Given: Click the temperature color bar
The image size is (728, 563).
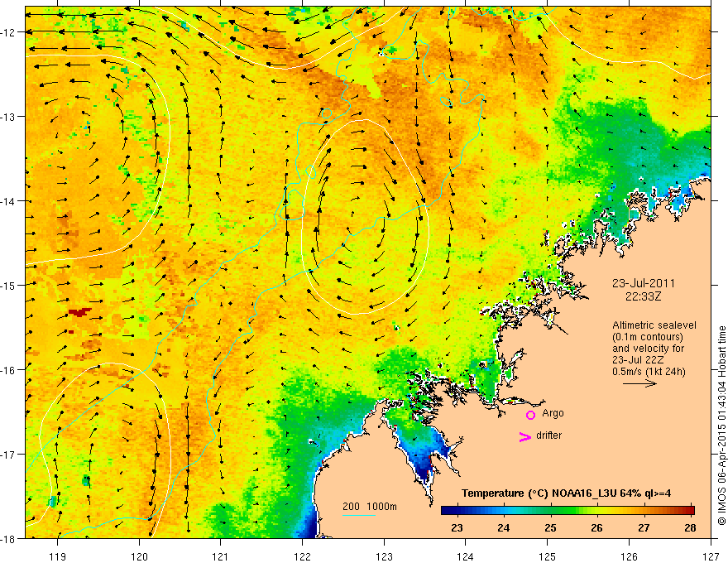Looking at the screenshot, I should pos(568,510).
